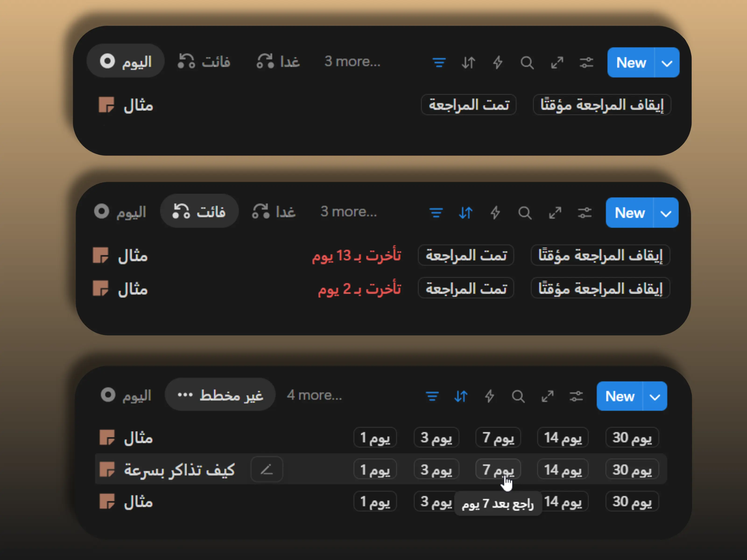The width and height of the screenshot is (747, 560).
Task: Click the sort arrows icon in the middle view
Action: click(466, 213)
